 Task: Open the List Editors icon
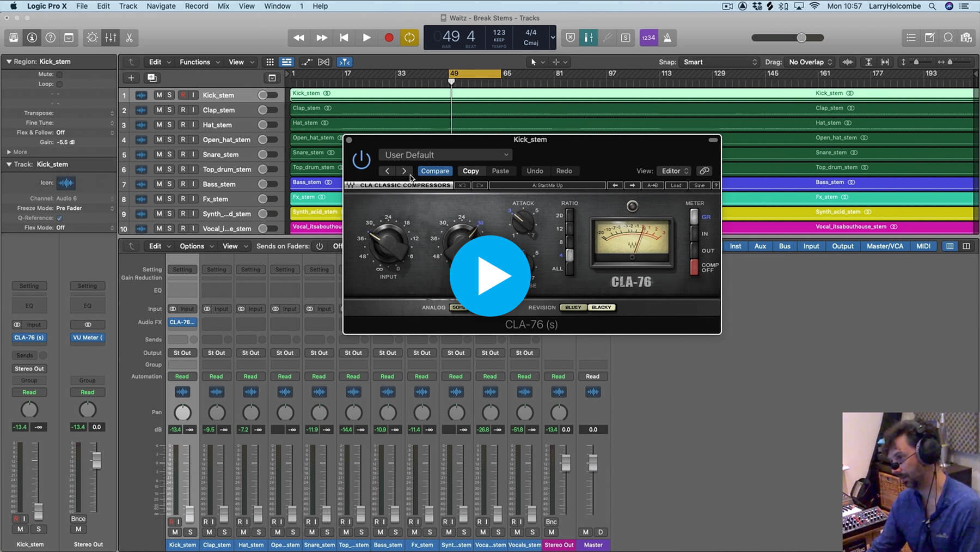click(911, 38)
